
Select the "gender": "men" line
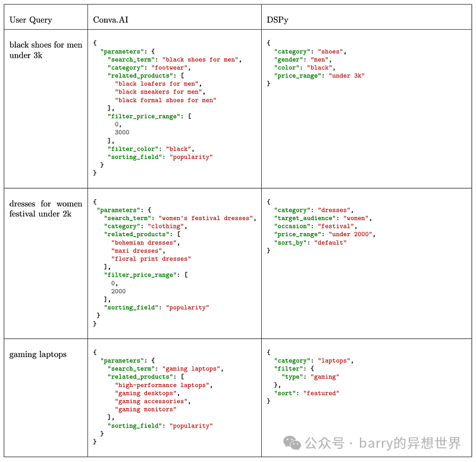303,60
